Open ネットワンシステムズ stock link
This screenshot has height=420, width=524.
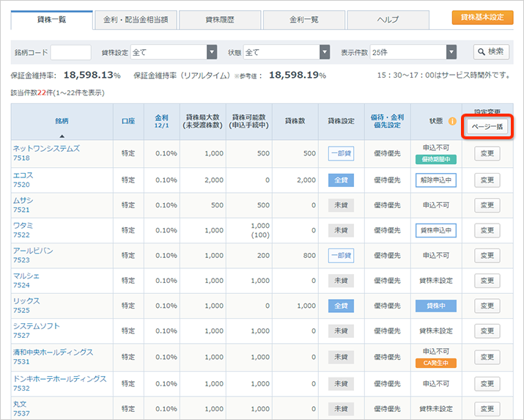(x=46, y=148)
